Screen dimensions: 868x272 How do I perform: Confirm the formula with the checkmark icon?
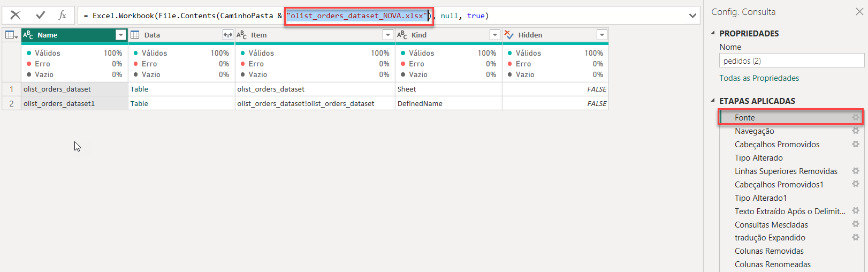click(x=40, y=15)
